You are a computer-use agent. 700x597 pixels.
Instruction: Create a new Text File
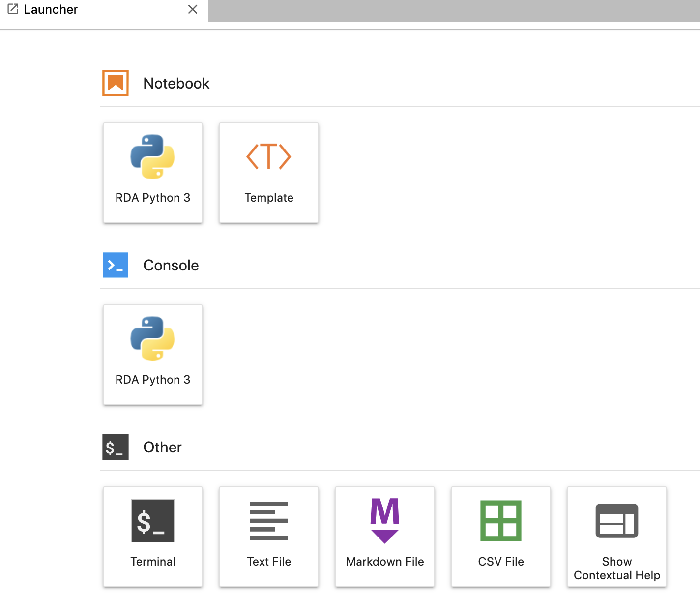pos(268,536)
